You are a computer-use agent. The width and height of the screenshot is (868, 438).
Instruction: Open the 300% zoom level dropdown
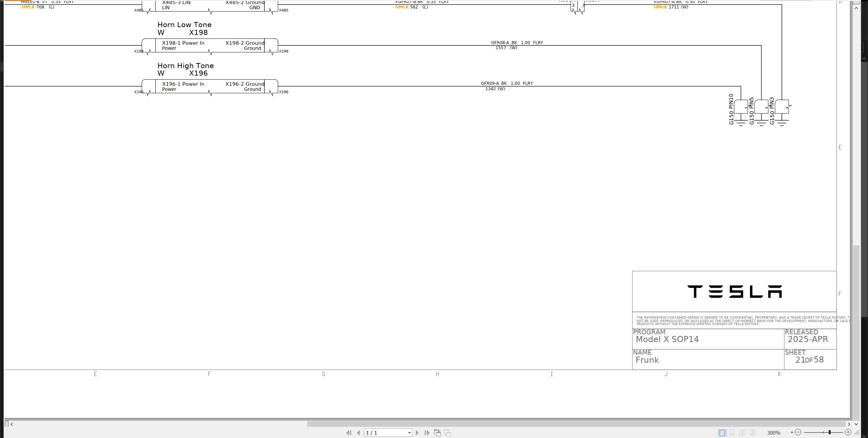[792, 433]
